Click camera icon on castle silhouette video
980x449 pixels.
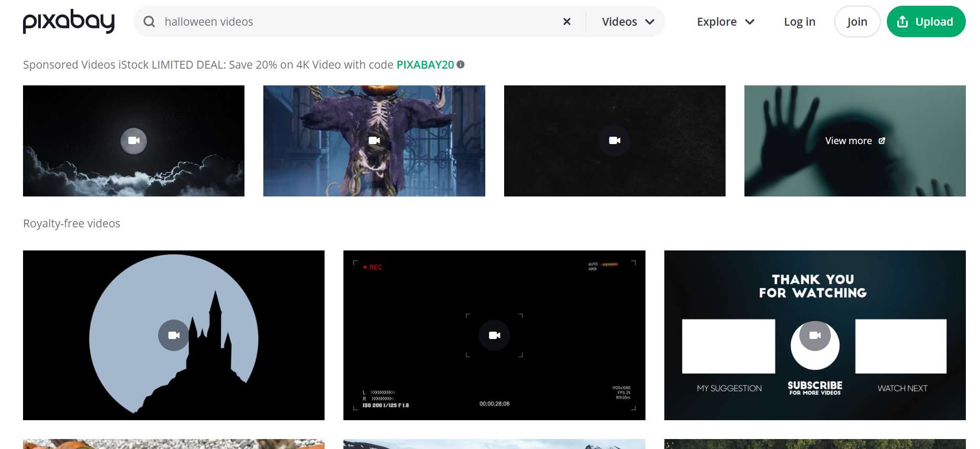click(x=174, y=335)
